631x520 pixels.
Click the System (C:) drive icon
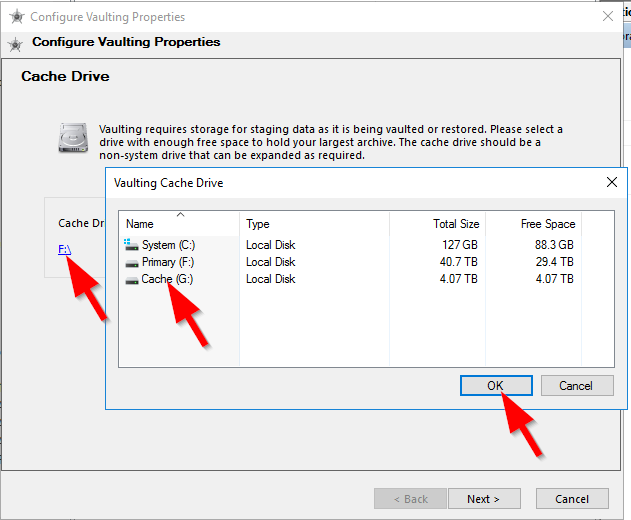pyautogui.click(x=131, y=245)
